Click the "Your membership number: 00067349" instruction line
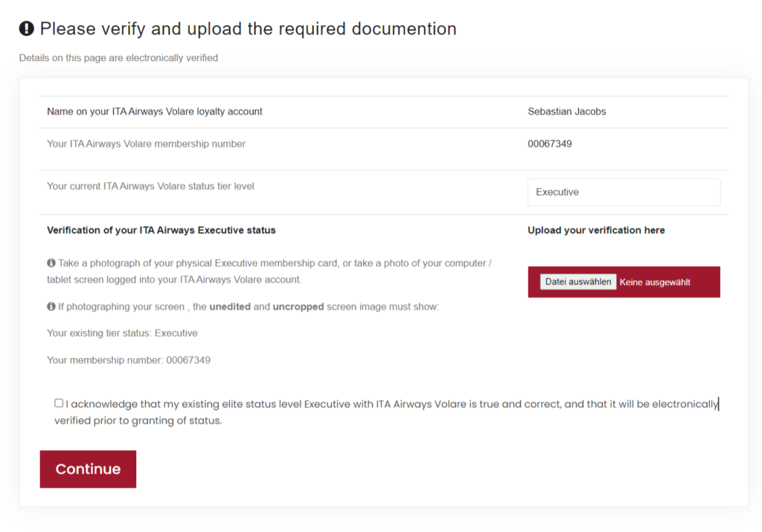The height and width of the screenshot is (532, 762). [x=128, y=360]
